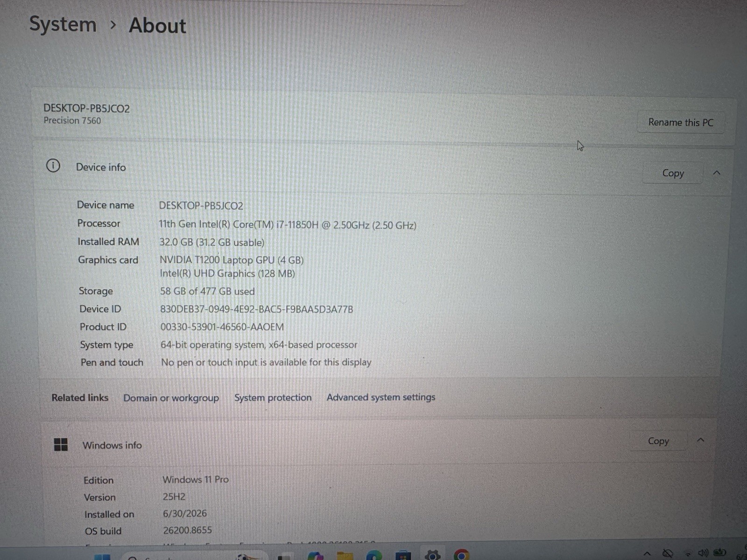Click the 'About' page title
The height and width of the screenshot is (560, 747).
tap(157, 25)
